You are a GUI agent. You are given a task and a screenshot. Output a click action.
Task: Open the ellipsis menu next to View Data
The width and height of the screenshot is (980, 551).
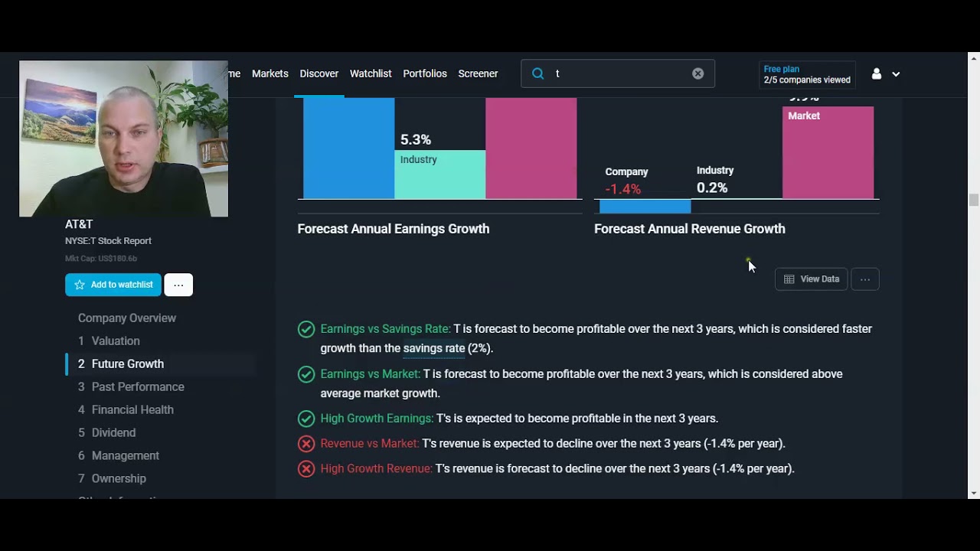(865, 279)
